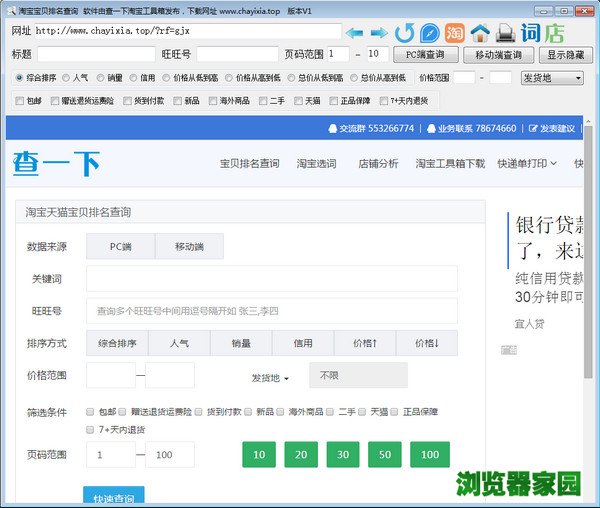This screenshot has height=508, width=600.
Task: Click the 关键词 keyword input field
Action: (x=271, y=279)
